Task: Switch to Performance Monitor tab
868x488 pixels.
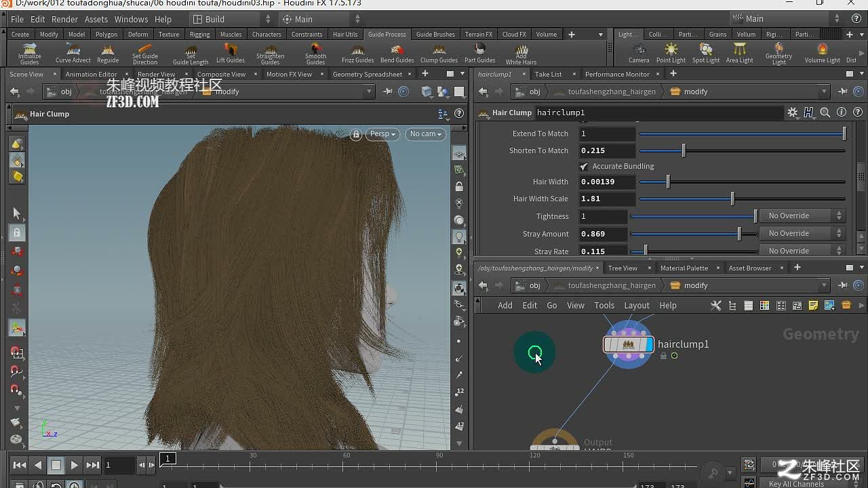Action: coord(617,74)
